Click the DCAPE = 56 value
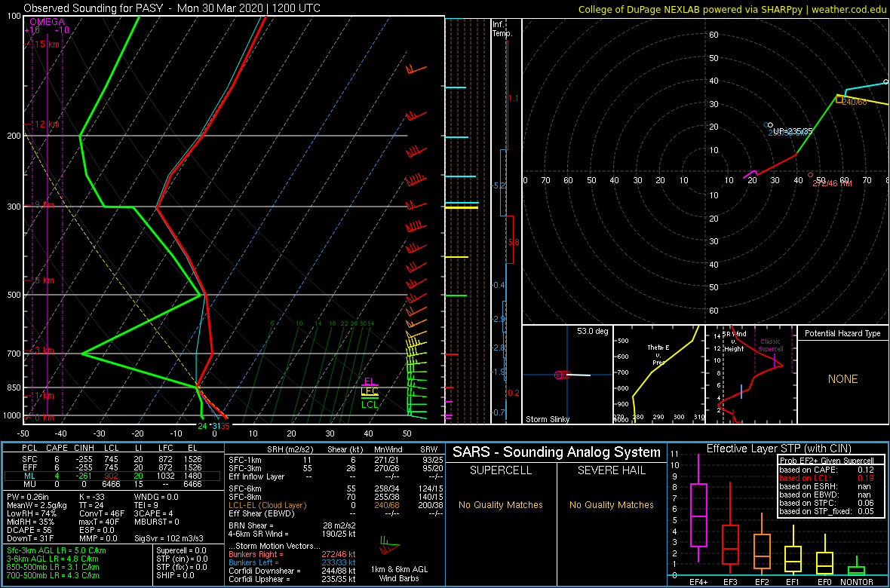Screen dimensions: 890x588 coord(31,529)
